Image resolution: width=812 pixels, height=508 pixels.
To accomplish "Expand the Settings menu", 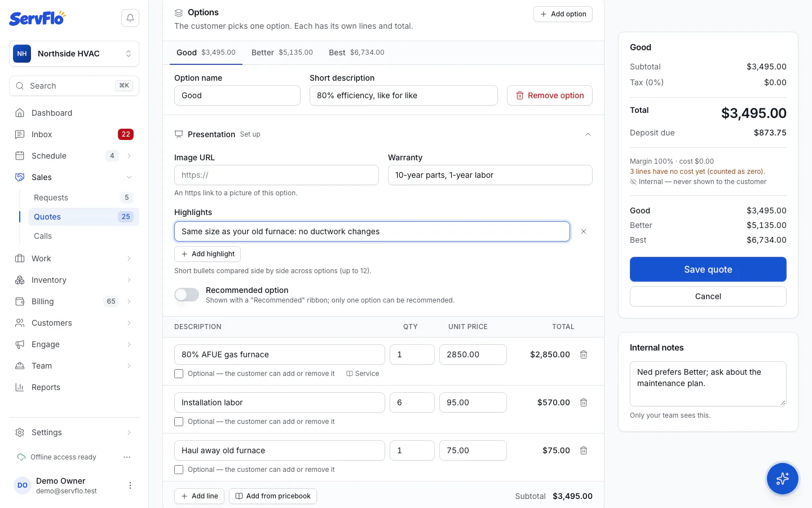I will pyautogui.click(x=129, y=432).
